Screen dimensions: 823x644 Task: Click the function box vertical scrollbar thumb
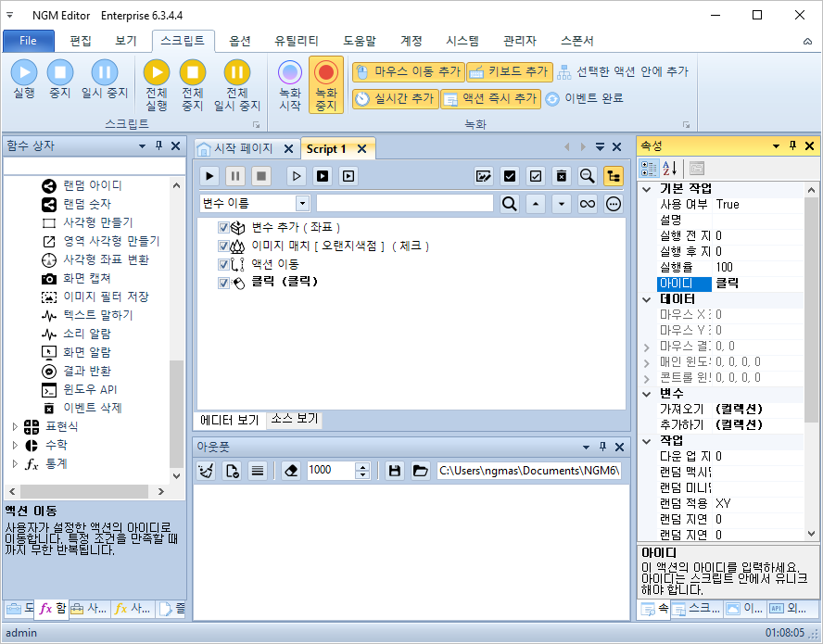click(x=177, y=413)
